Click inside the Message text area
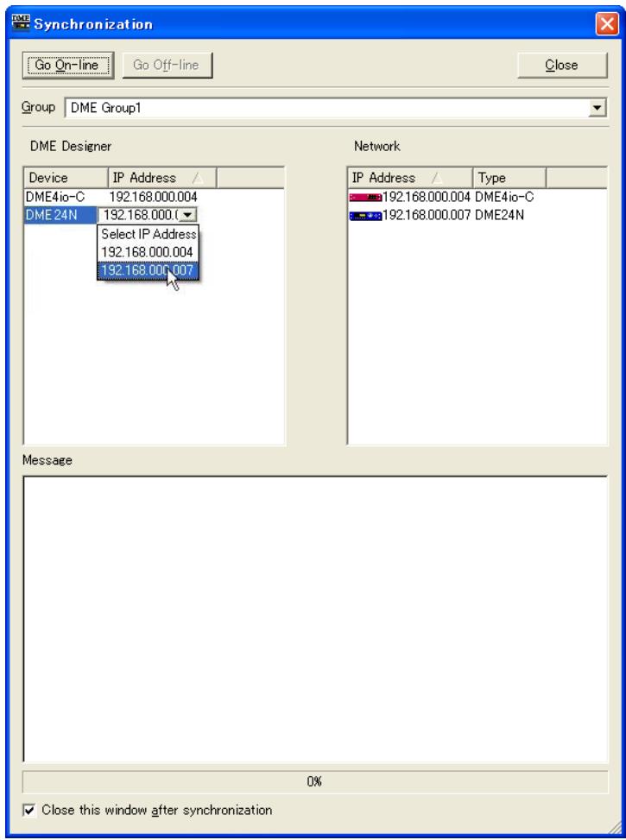626x840 pixels. click(315, 619)
